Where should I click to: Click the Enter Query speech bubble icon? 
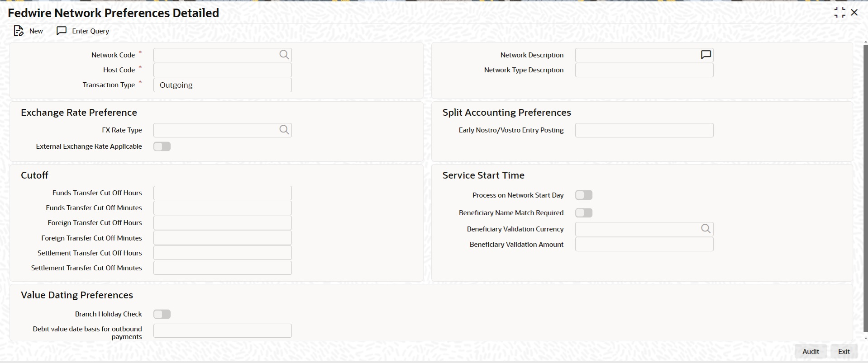pyautogui.click(x=62, y=31)
